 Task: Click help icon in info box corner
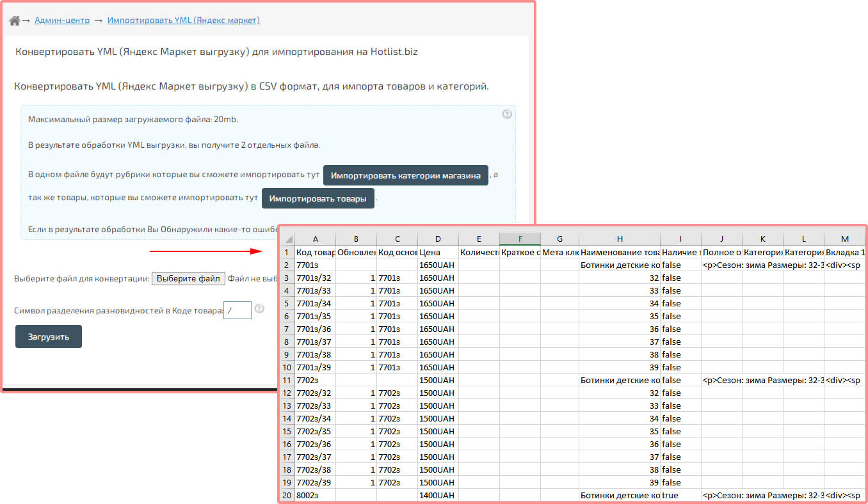[x=507, y=114]
